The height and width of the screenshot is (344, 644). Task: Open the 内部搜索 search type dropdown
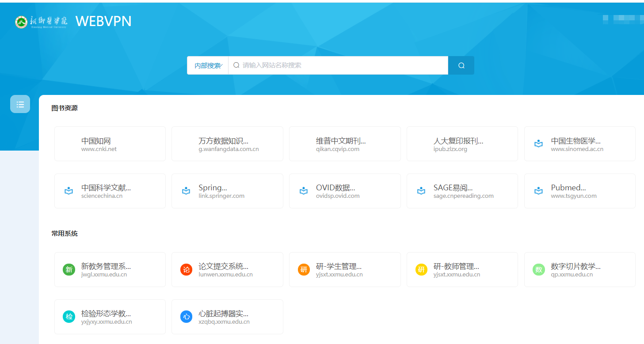[x=208, y=65]
